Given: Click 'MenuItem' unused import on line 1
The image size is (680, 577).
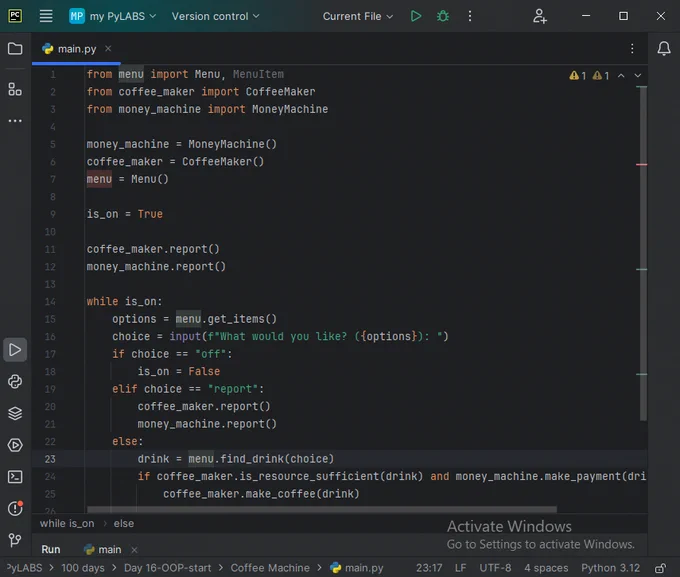Looking at the screenshot, I should tap(258, 74).
